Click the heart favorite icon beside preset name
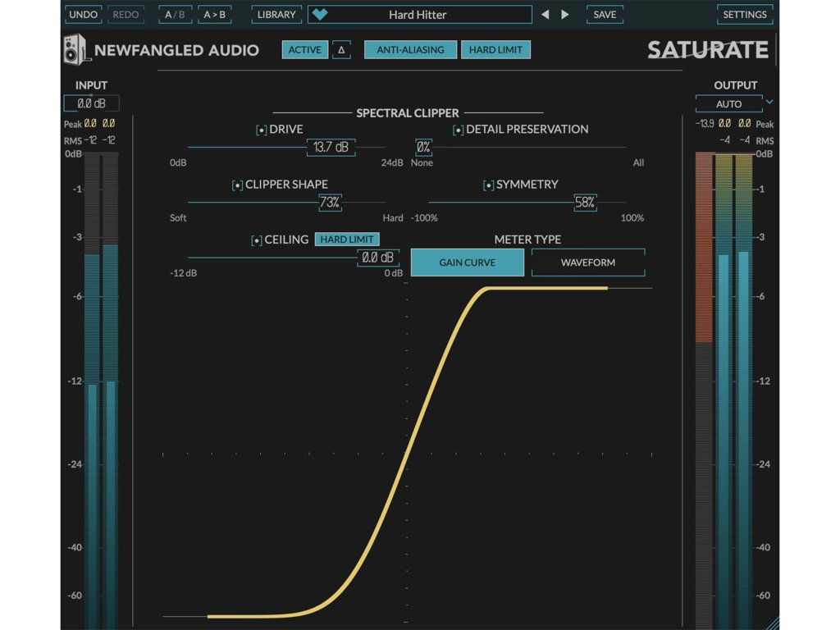 point(320,15)
